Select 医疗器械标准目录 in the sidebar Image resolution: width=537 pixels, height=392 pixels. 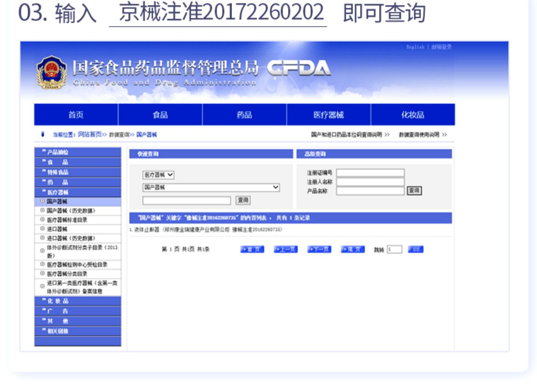67,220
